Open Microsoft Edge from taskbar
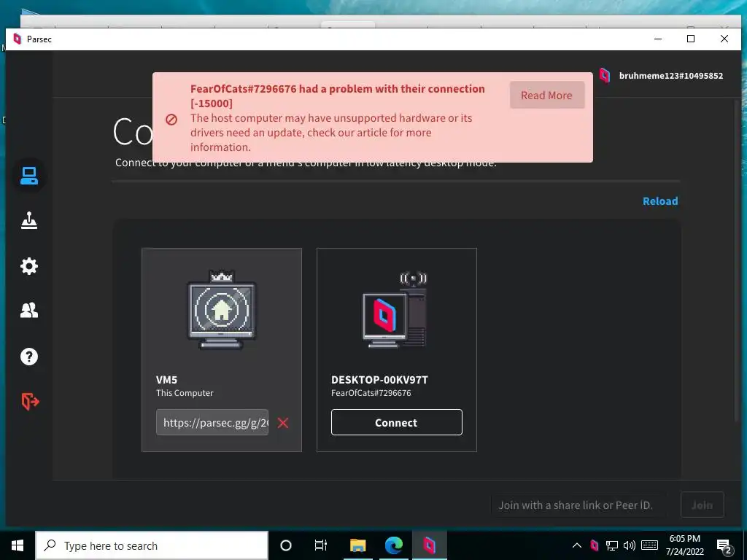This screenshot has width=747, height=560. coord(394,545)
